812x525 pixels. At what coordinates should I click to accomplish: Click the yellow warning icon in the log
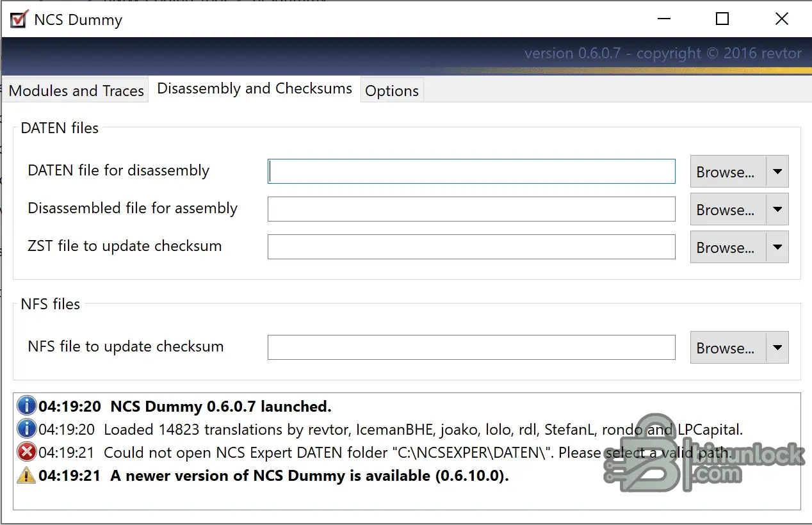[x=26, y=475]
